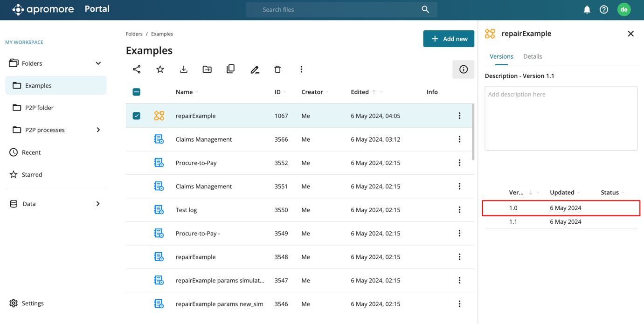The image size is (644, 324).
Task: Click the version description text area
Action: click(x=561, y=118)
